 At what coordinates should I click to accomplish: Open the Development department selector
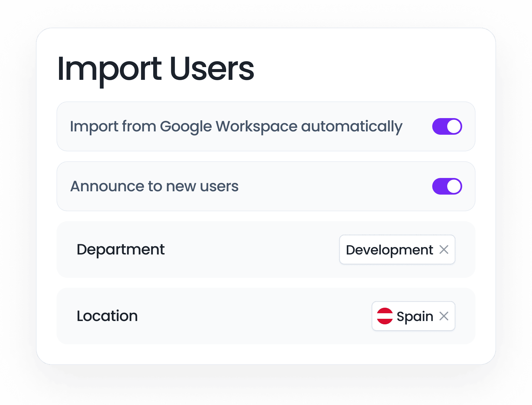[397, 249]
